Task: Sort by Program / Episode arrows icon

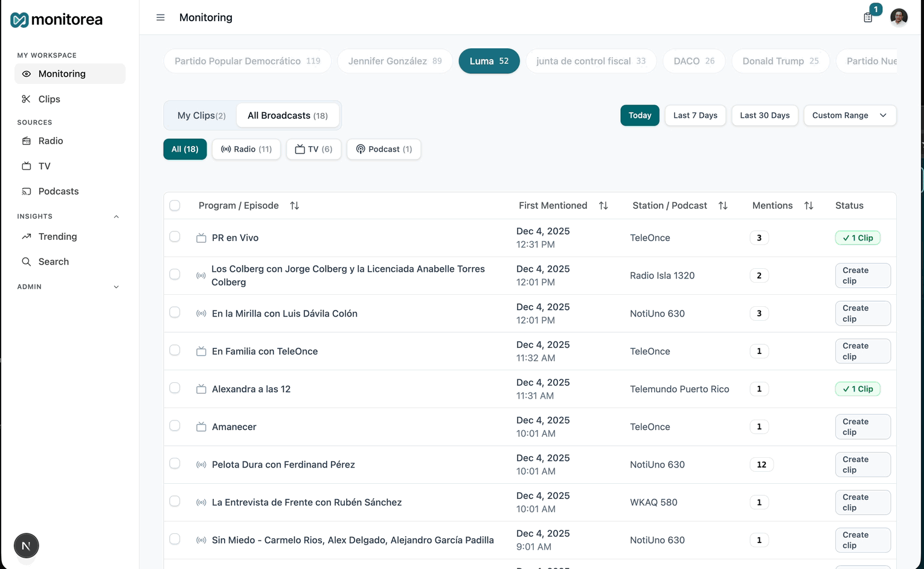Action: pos(295,206)
